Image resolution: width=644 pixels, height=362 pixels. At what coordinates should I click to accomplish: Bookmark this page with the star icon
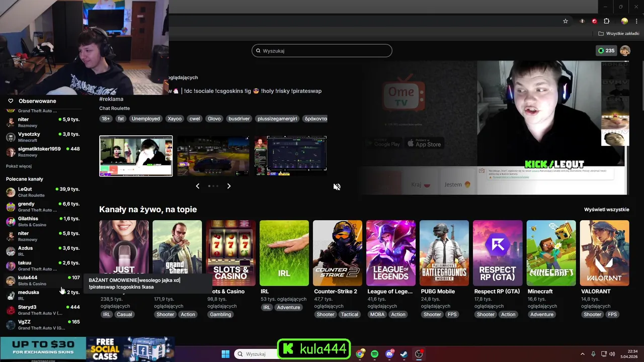coord(566,21)
